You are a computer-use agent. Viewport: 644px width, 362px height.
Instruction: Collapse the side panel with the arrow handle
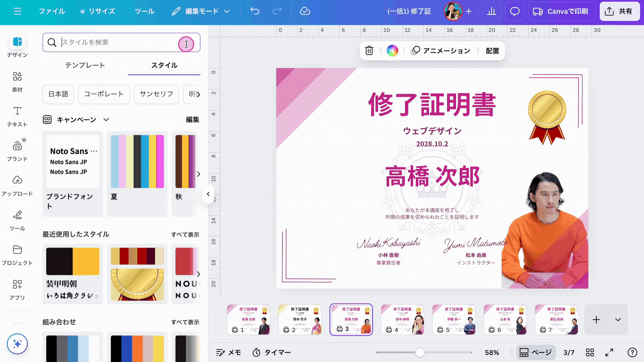pos(208,194)
